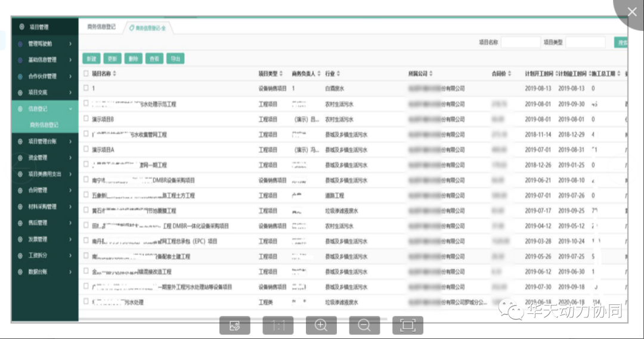Check the (EPC) 项目 row checkbox
The height and width of the screenshot is (339, 644).
tap(86, 240)
